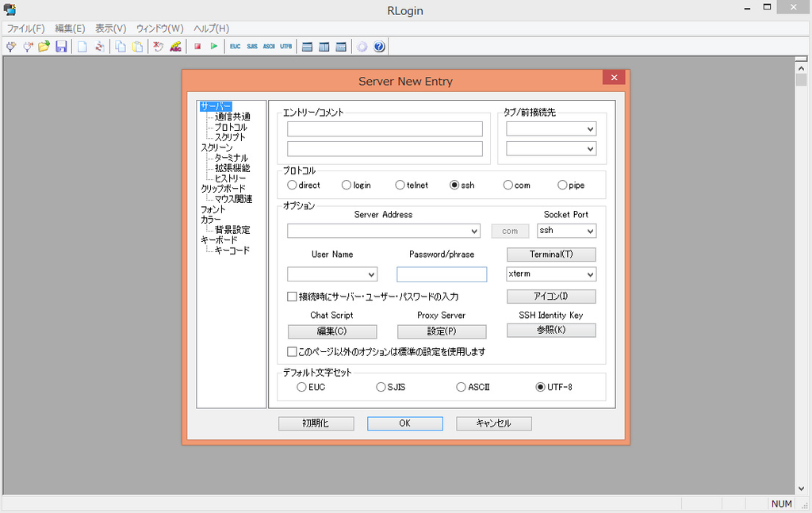This screenshot has height=513, width=812.
Task: Select the direct protocol radio button
Action: pyautogui.click(x=292, y=185)
